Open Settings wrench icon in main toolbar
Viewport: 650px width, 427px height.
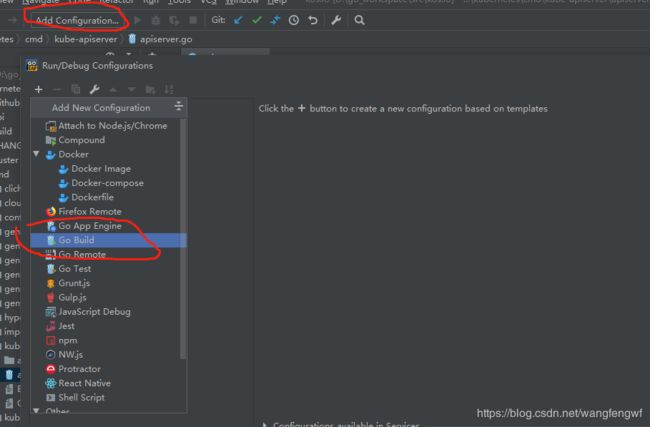point(336,20)
